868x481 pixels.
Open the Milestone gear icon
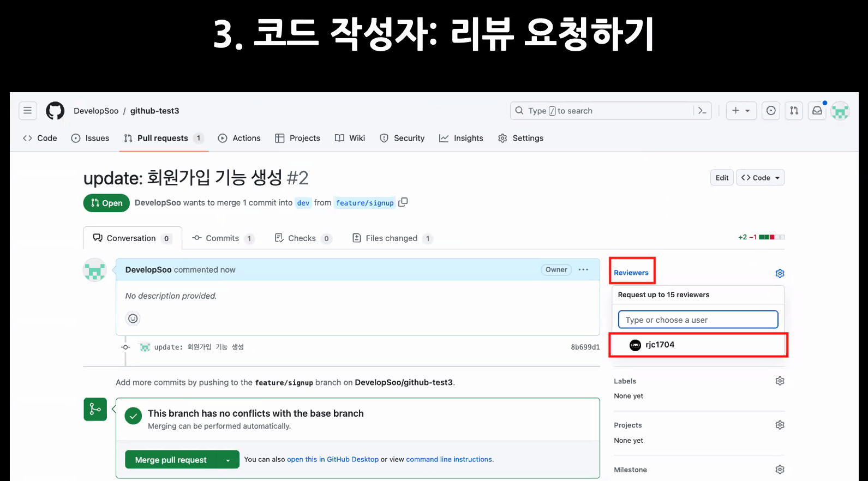[780, 469]
